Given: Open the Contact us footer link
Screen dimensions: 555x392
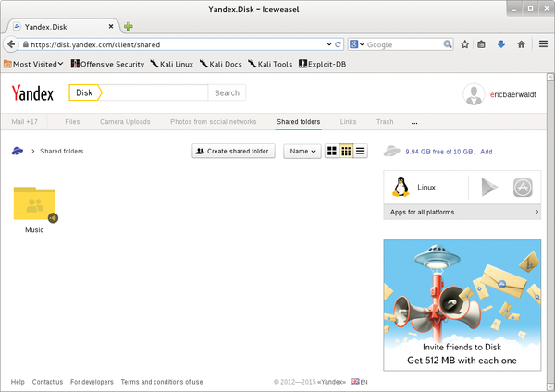Looking at the screenshot, I should [47, 382].
